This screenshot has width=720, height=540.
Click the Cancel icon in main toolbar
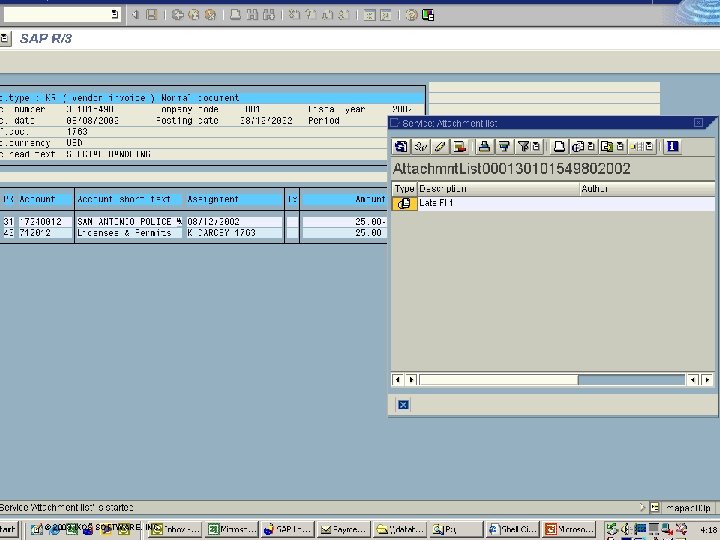pyautogui.click(x=210, y=15)
